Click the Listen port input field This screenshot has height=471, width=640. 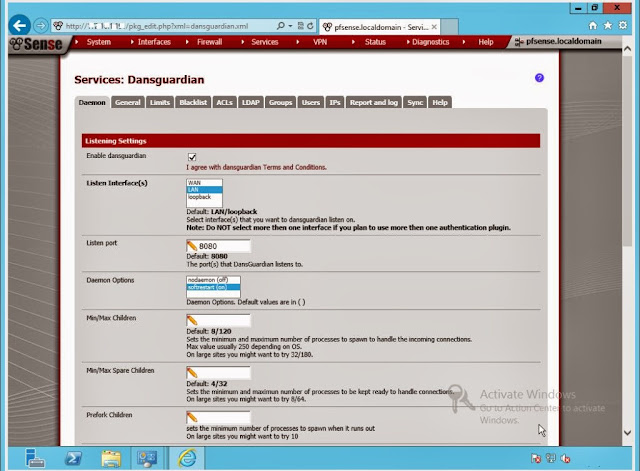tap(218, 246)
